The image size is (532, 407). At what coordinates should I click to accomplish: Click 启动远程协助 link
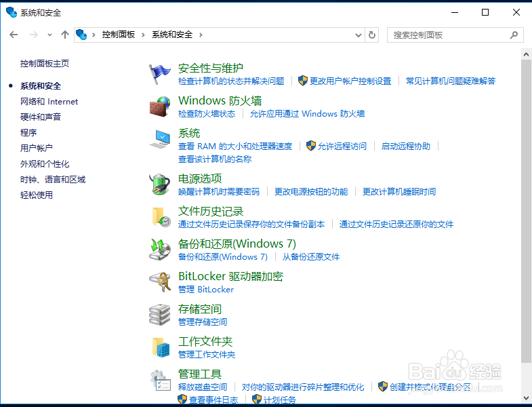pyautogui.click(x=405, y=147)
